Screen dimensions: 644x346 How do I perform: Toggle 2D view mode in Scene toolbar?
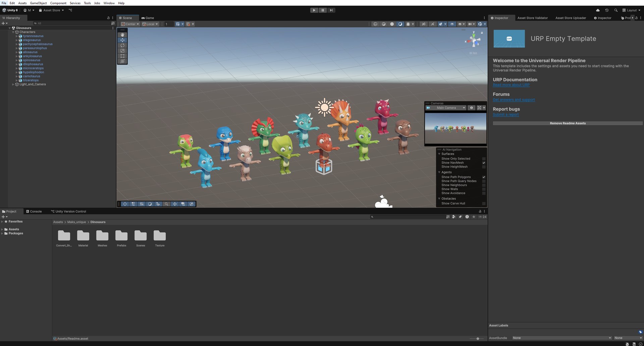point(424,24)
